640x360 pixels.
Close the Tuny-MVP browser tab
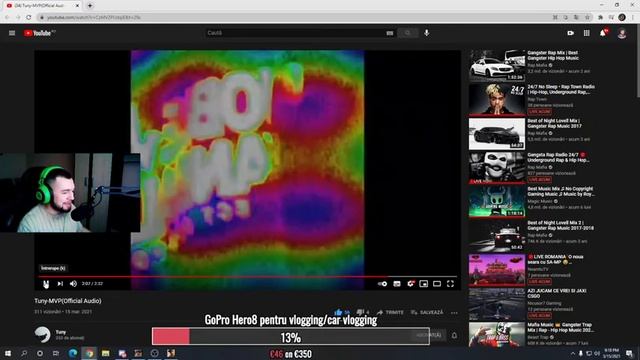click(77, 6)
